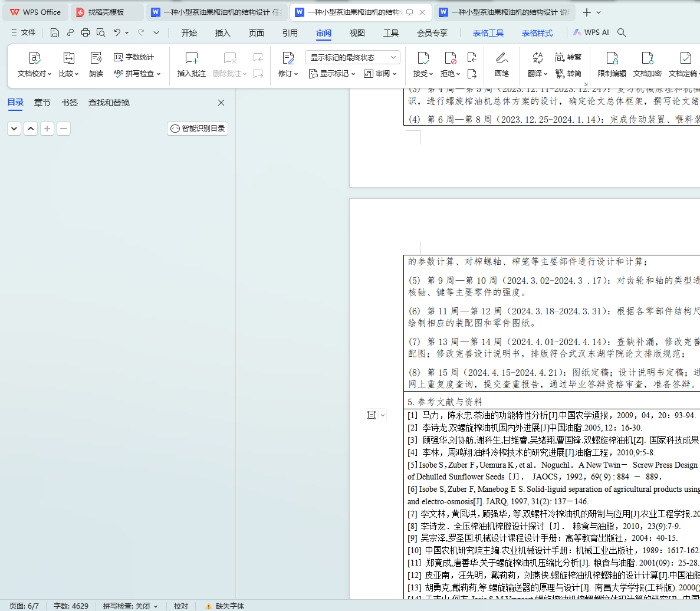Select the 查找和替换 pane tab
This screenshot has width=700, height=611.
[x=109, y=103]
